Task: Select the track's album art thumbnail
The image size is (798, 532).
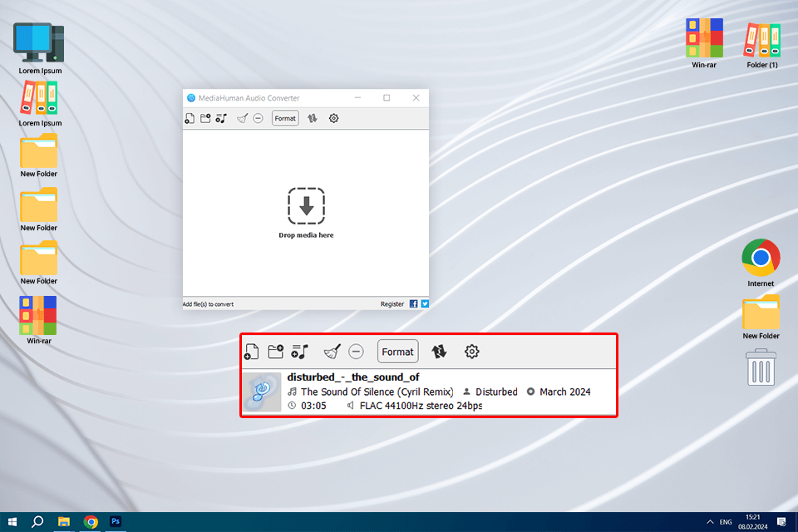Action: tap(262, 392)
